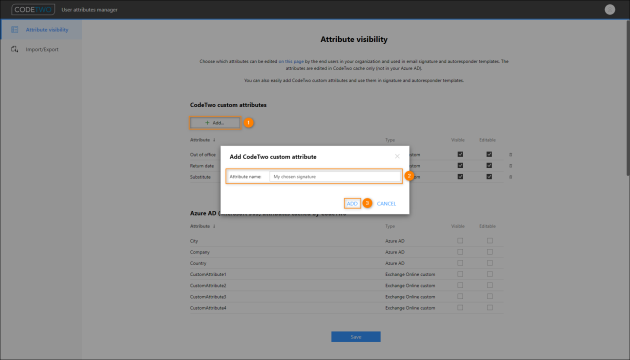Uncheck Editable for Return date
Viewport: 630px width, 360px height.
(489, 166)
